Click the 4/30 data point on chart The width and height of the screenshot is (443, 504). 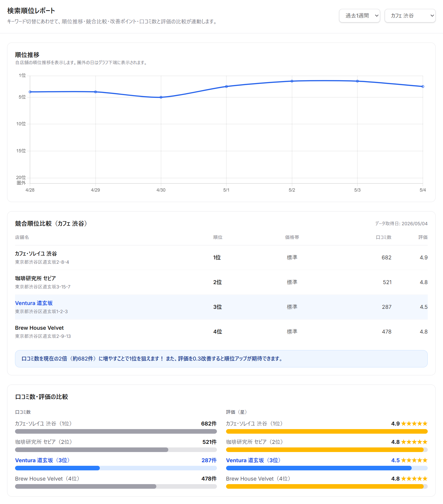pos(161,97)
